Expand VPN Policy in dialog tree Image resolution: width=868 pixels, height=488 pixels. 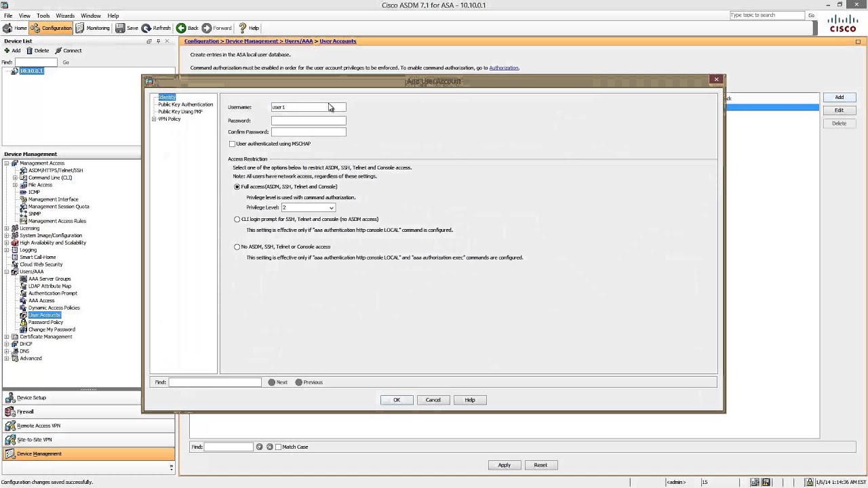154,119
